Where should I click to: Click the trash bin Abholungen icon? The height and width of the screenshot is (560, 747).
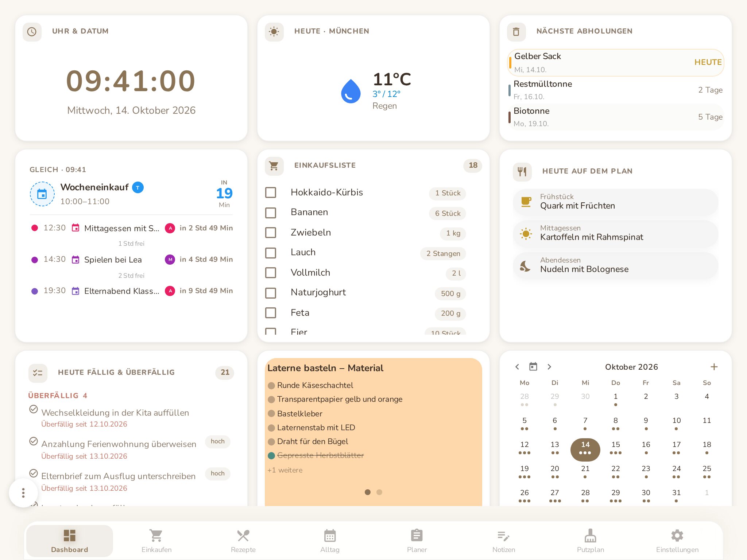tap(516, 32)
